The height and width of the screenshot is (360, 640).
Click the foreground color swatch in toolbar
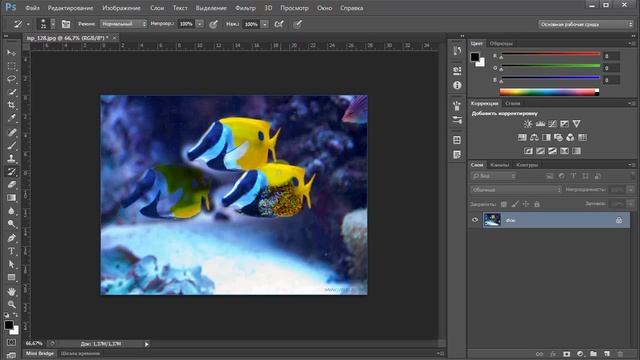point(9,325)
